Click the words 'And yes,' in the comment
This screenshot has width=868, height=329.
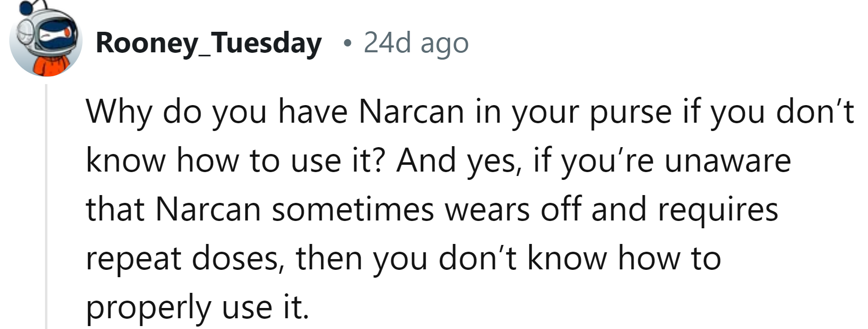pyautogui.click(x=457, y=161)
